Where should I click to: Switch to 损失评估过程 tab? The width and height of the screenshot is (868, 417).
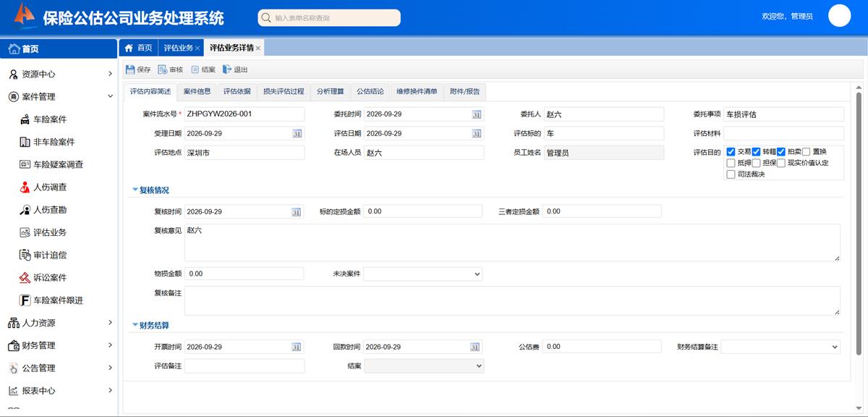pyautogui.click(x=284, y=91)
